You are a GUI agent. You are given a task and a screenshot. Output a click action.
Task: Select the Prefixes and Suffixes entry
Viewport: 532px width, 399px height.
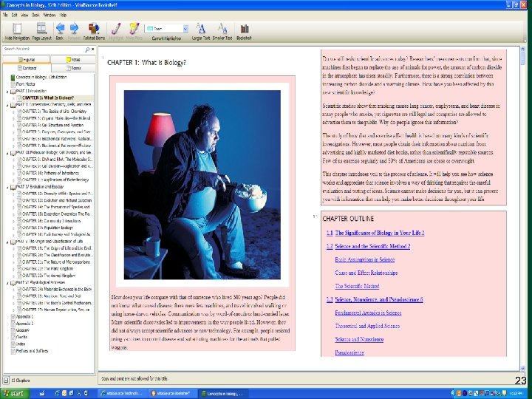[x=32, y=351]
